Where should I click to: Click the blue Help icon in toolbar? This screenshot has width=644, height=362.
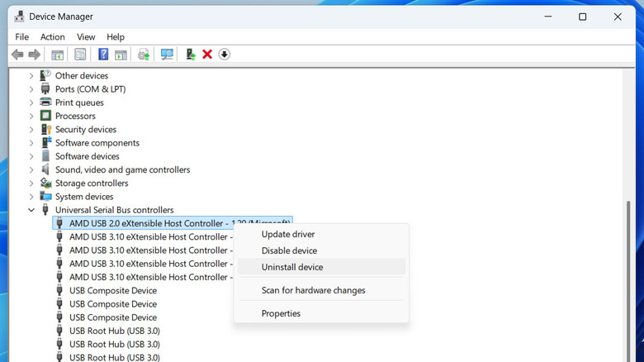[x=103, y=55]
